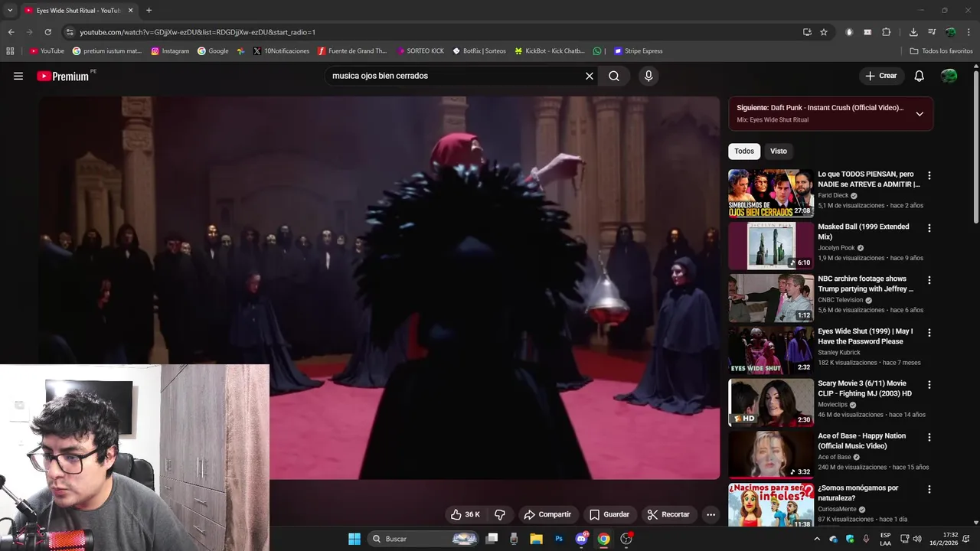Open SORTEO KICK bookmark
Screen dimensions: 980x551
(420, 51)
